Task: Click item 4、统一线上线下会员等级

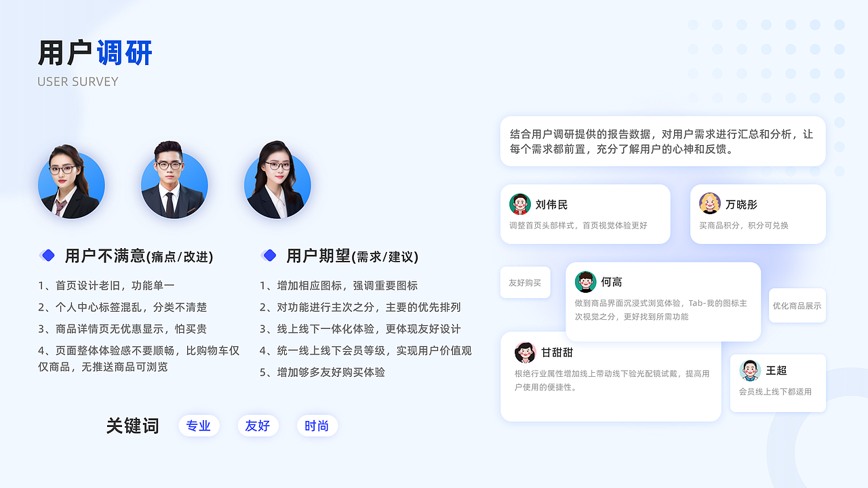Action: pyautogui.click(x=366, y=350)
